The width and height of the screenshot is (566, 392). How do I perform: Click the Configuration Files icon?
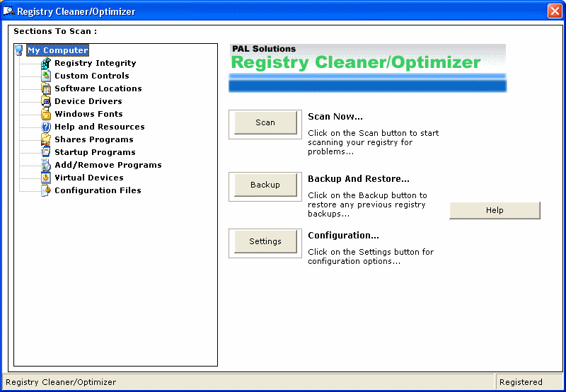point(46,190)
